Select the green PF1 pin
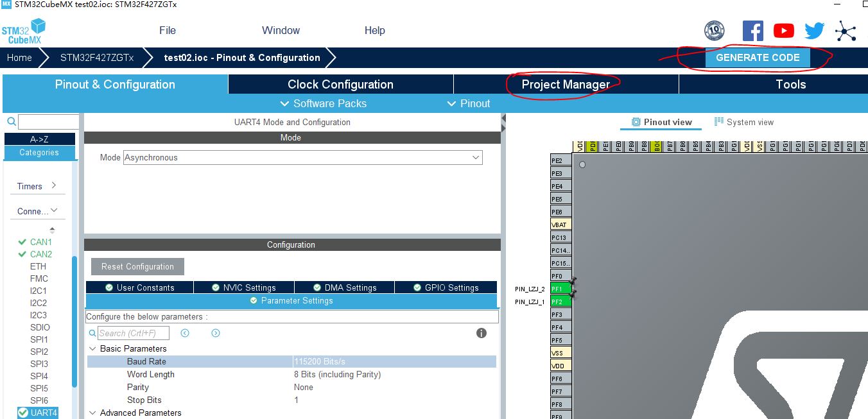 pos(561,289)
